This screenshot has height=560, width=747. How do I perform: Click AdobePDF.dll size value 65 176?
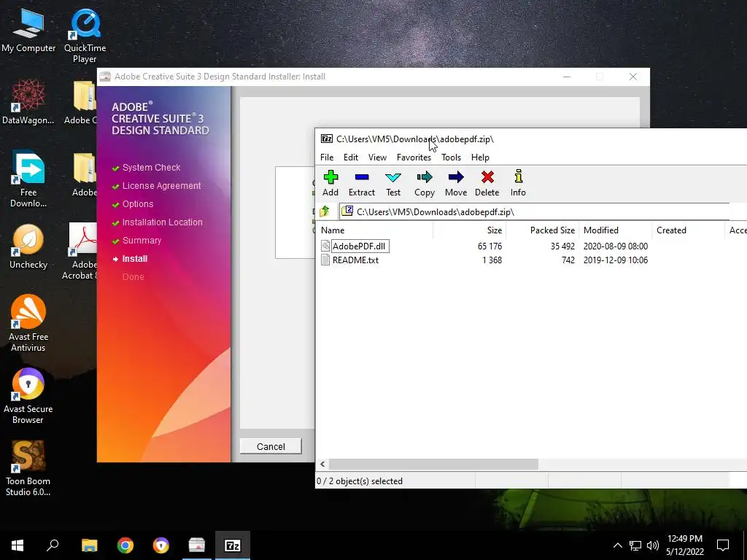coord(489,246)
